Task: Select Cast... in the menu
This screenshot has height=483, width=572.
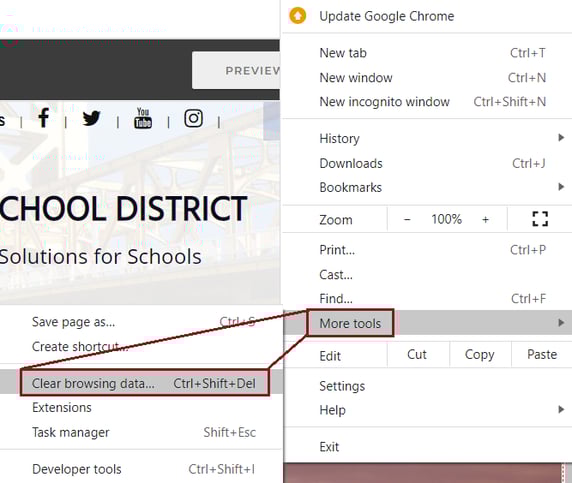Action: 427,274
